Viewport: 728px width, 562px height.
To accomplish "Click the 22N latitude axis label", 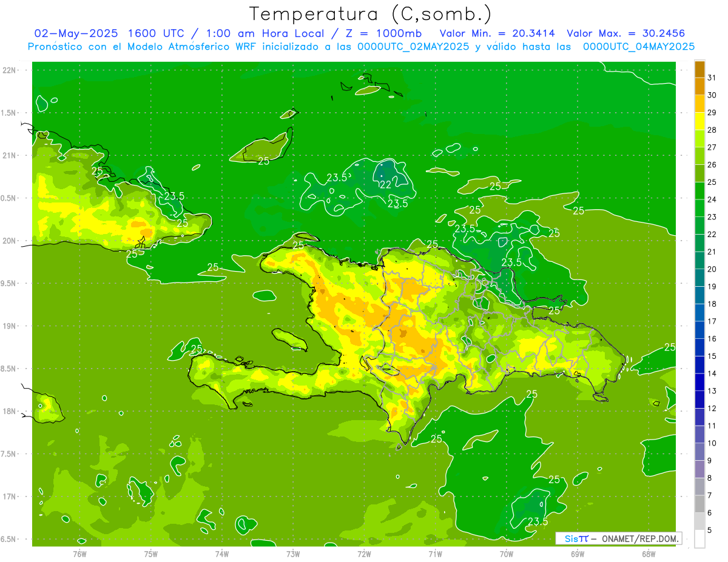I will pos(9,70).
